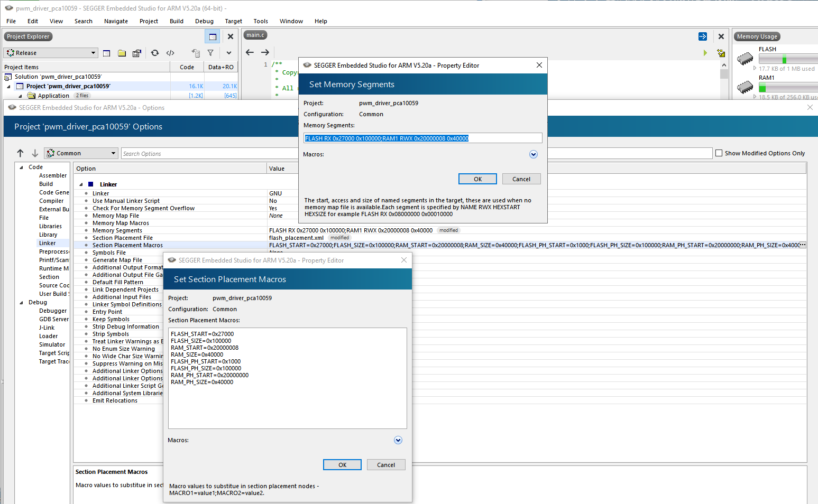
Task: Collapse the Application folder node
Action: click(20, 96)
